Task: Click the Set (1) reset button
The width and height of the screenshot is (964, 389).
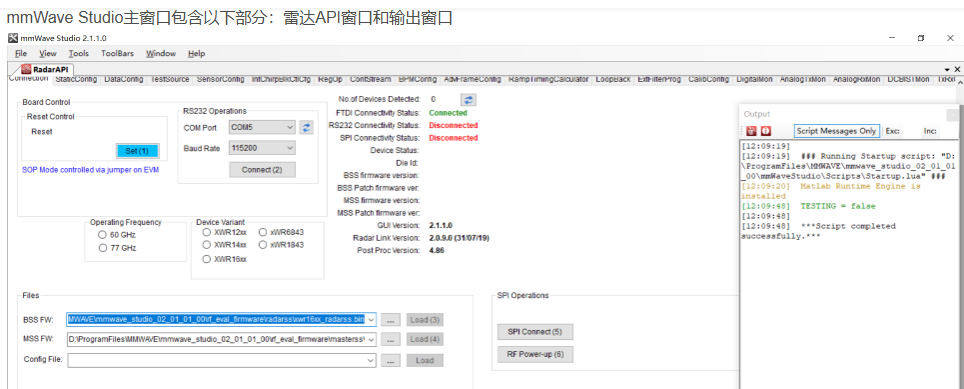Action: click(x=137, y=151)
